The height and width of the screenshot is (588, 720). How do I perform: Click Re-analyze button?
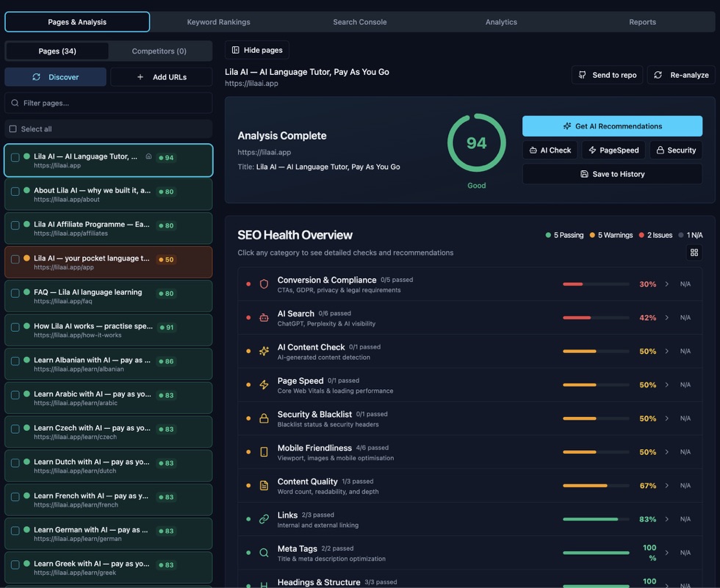[x=682, y=75]
